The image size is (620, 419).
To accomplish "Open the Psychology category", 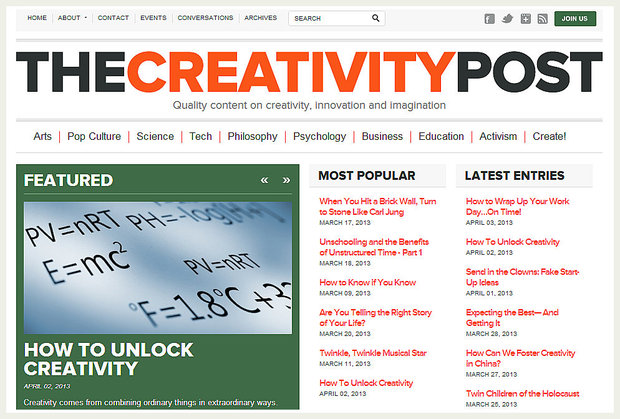I will click(320, 136).
